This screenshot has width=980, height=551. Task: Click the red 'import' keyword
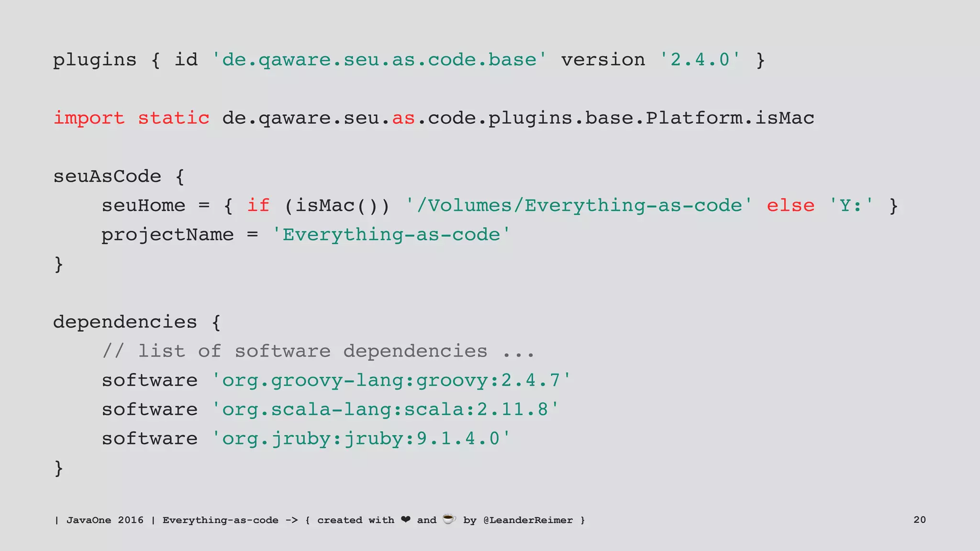coord(89,118)
